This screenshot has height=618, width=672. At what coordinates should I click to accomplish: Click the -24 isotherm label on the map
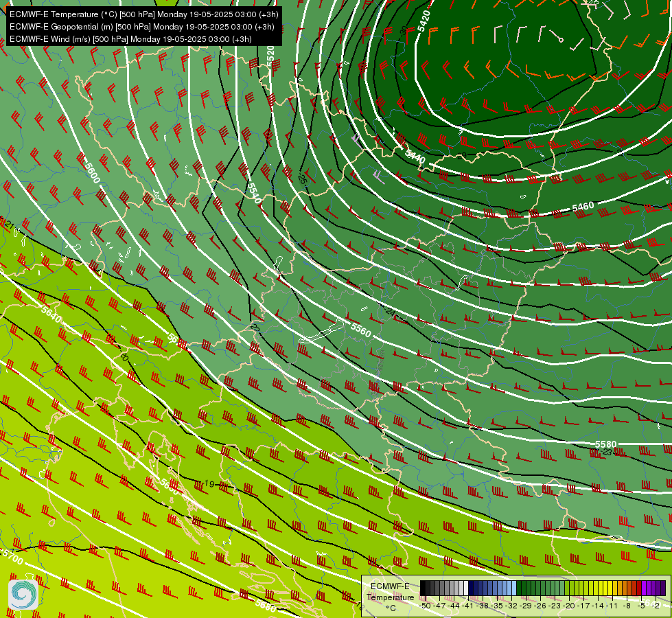click(x=389, y=311)
